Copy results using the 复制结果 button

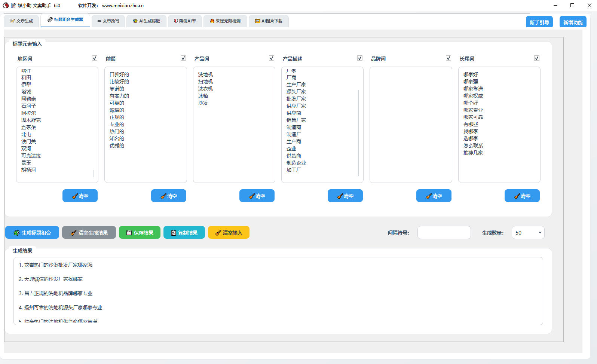pos(184,233)
